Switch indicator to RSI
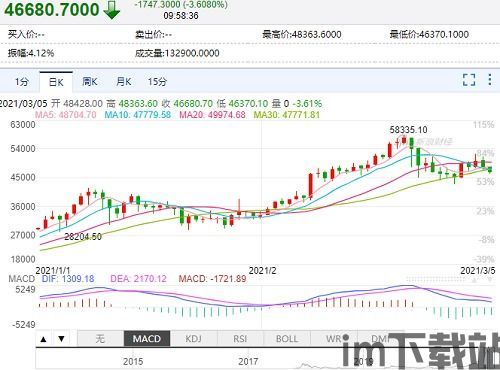 (240, 339)
